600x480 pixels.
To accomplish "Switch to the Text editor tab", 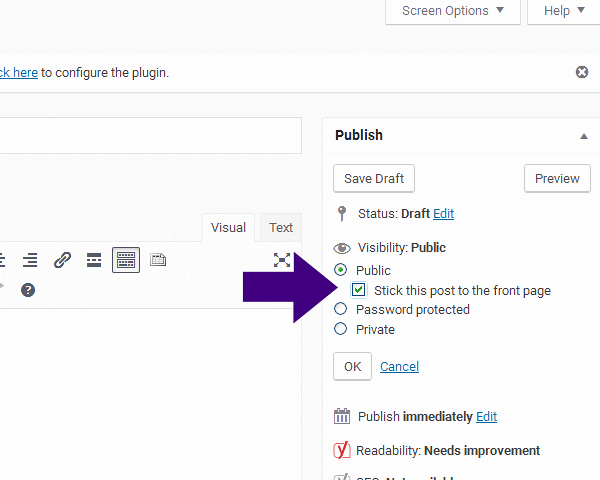I will tap(281, 228).
